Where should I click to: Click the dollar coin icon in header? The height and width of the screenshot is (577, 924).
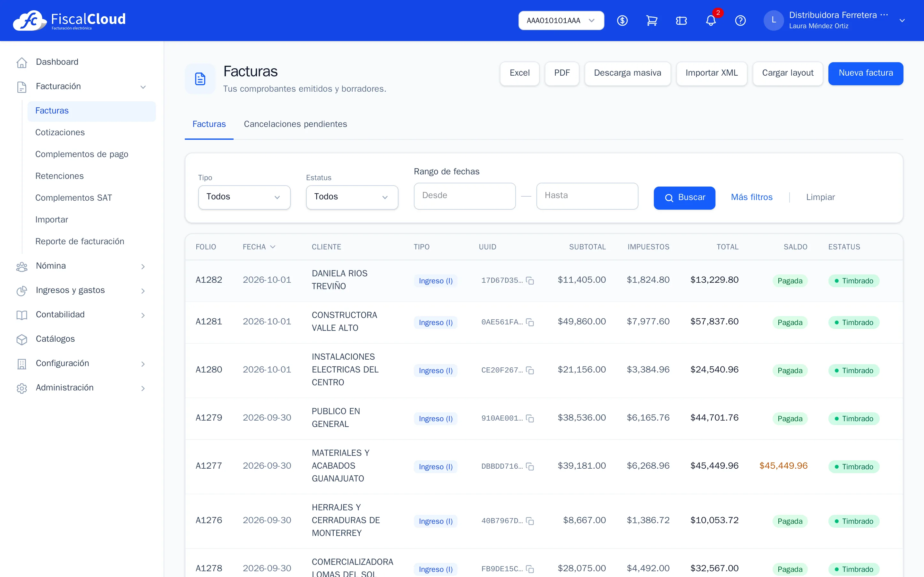click(622, 21)
